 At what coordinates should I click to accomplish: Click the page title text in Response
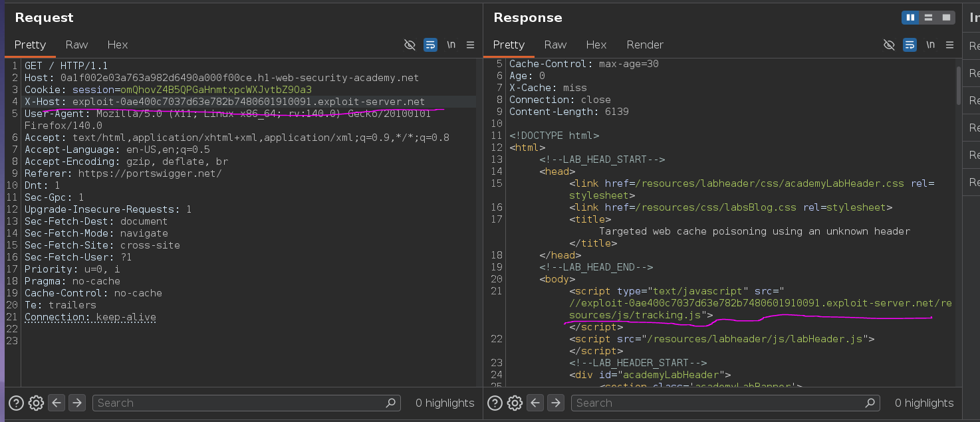pyautogui.click(x=755, y=231)
